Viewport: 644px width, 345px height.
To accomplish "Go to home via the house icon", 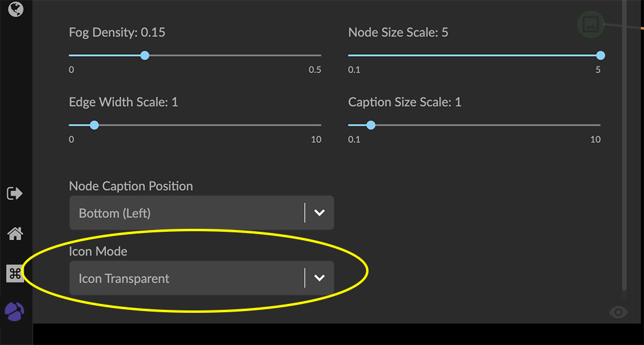I will (15, 234).
